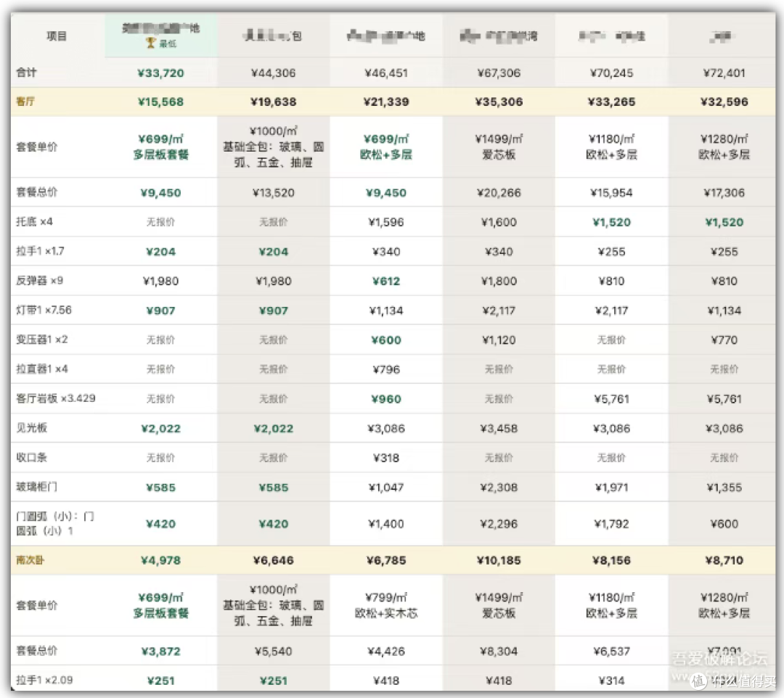This screenshot has height=698, width=784.
Task: Select the 变压器 price ¥1,120
Action: tap(499, 340)
